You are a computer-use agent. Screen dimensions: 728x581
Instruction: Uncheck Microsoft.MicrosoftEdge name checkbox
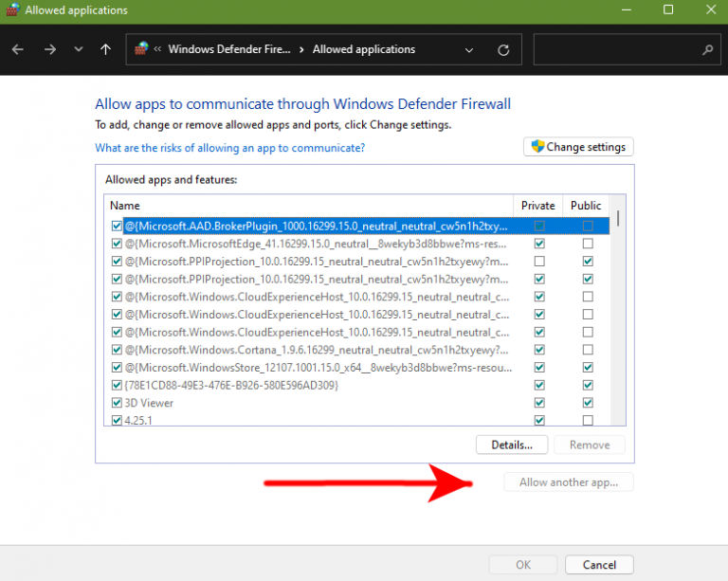tap(117, 244)
